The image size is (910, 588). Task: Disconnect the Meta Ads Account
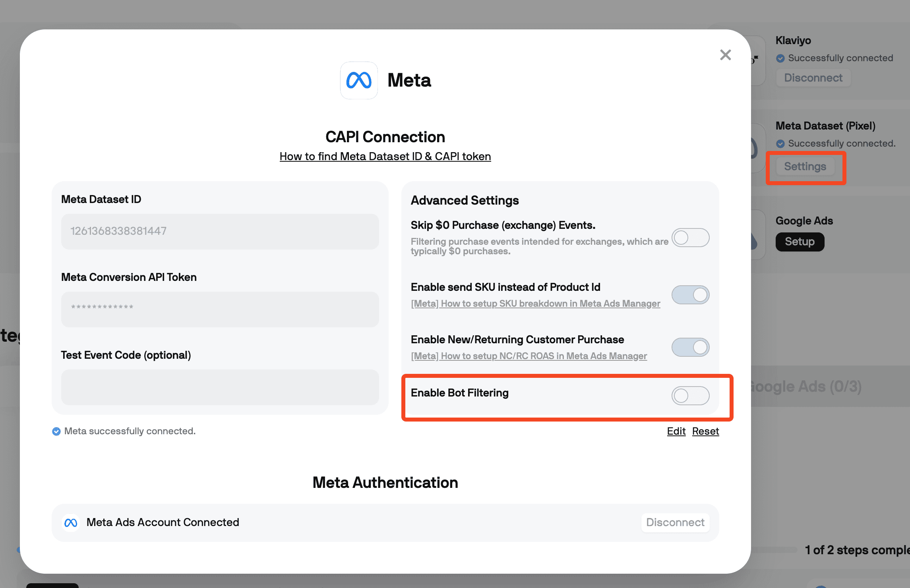coord(675,522)
